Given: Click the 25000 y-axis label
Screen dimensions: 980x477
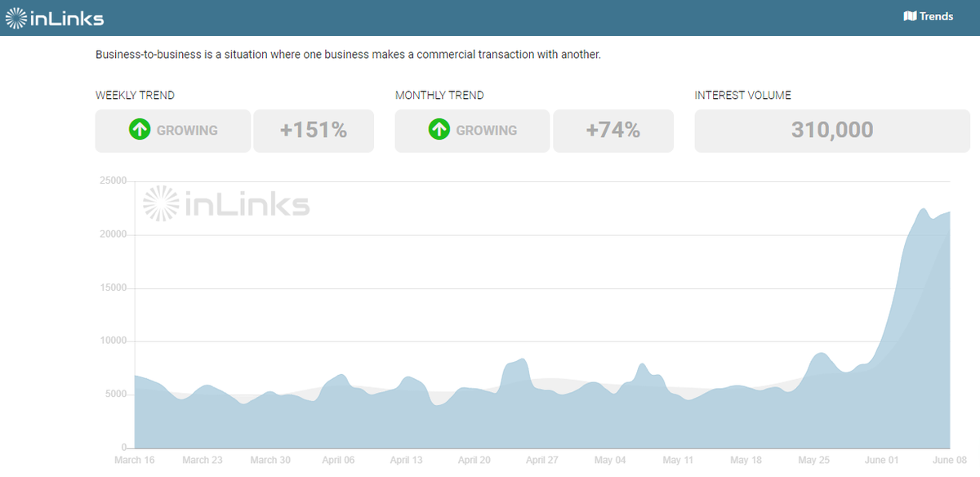Looking at the screenshot, I should pyautogui.click(x=112, y=181).
